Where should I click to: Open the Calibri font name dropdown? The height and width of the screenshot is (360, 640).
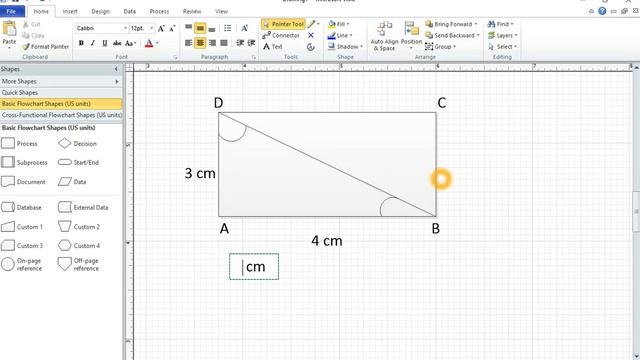(125, 28)
